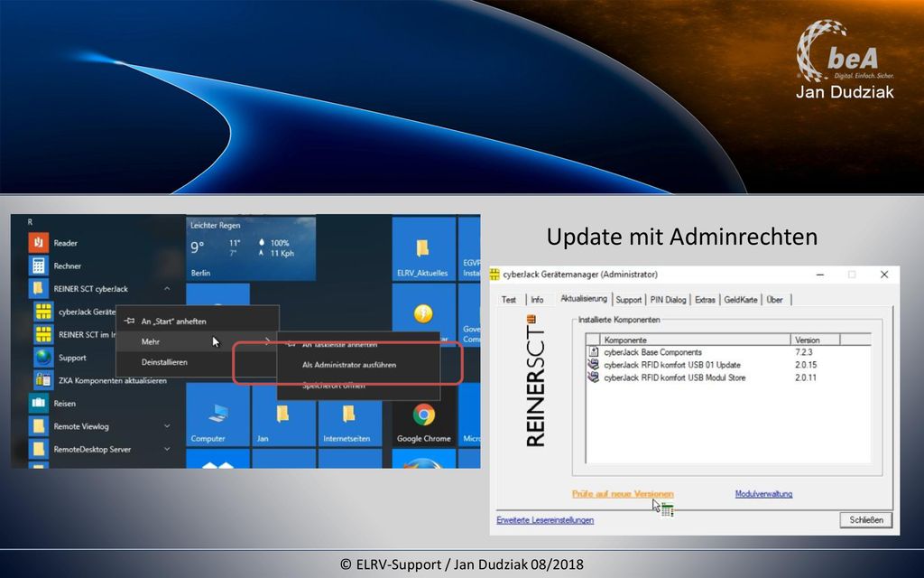Click the Support globe icon
Image resolution: width=924 pixels, height=578 pixels.
pos(43,358)
